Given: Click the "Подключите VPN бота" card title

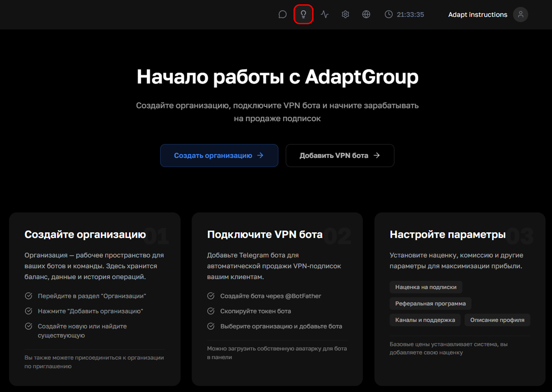Looking at the screenshot, I should (x=265, y=235).
